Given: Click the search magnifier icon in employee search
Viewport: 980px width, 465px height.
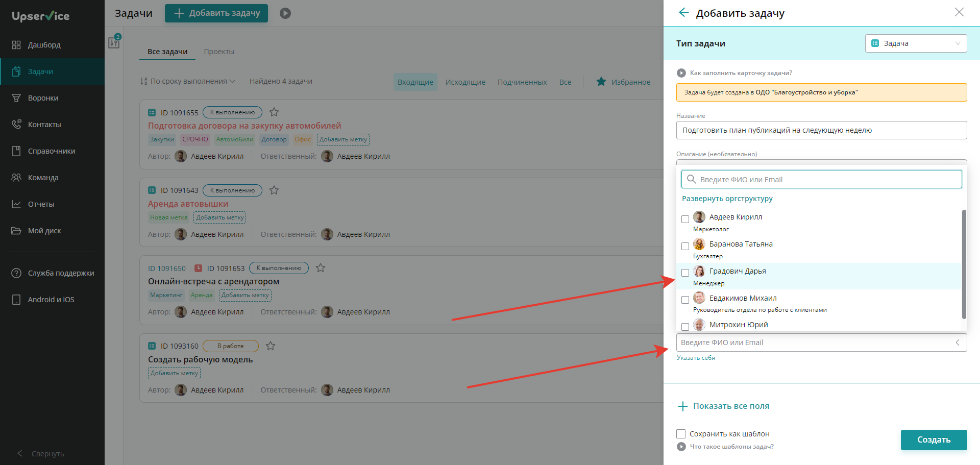Looking at the screenshot, I should (x=691, y=179).
